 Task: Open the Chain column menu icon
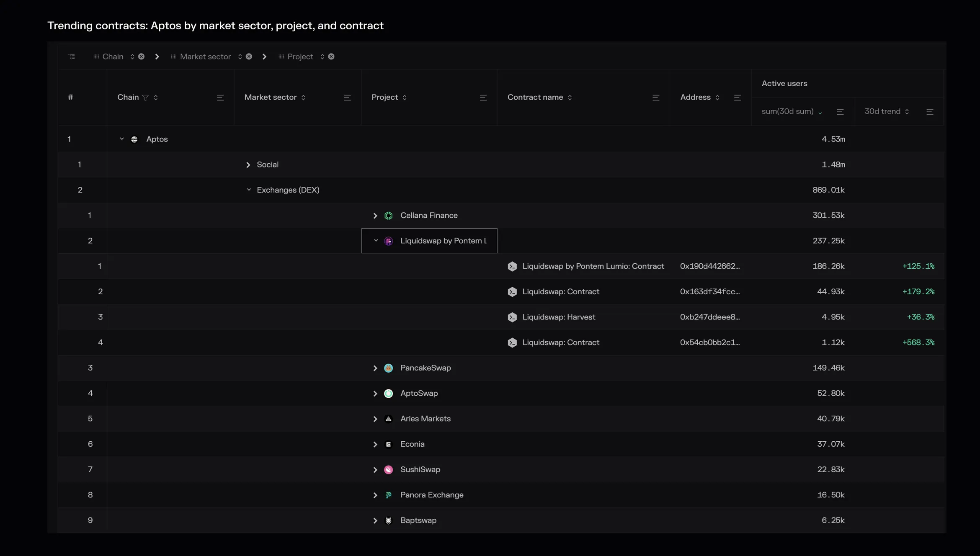click(220, 98)
